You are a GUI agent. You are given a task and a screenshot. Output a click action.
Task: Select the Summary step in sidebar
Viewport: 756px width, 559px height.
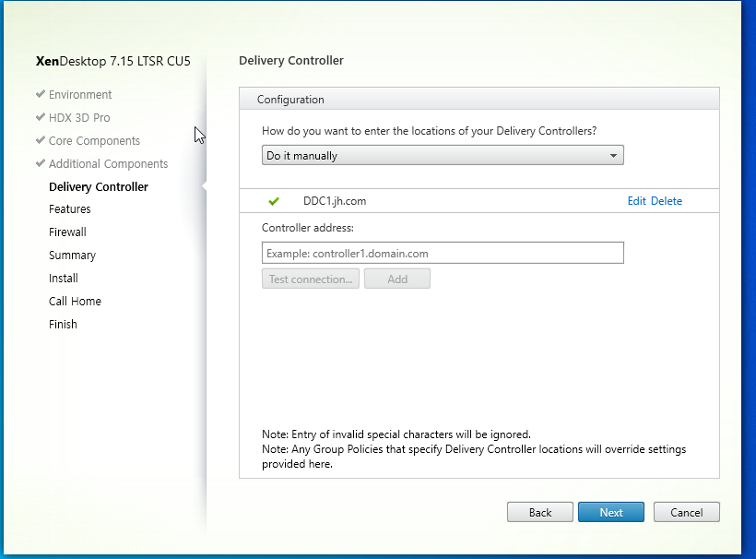point(72,256)
